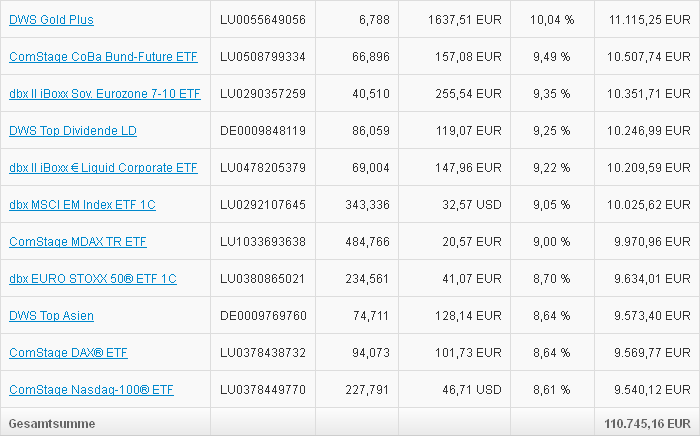700x436 pixels.
Task: Click the value 11.115,25 EUR
Action: coord(650,20)
